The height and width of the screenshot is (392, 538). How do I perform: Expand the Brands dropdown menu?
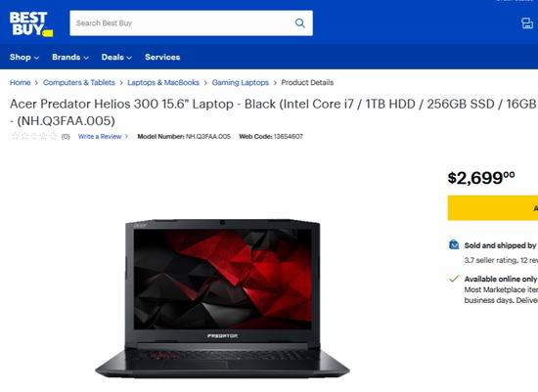[70, 57]
